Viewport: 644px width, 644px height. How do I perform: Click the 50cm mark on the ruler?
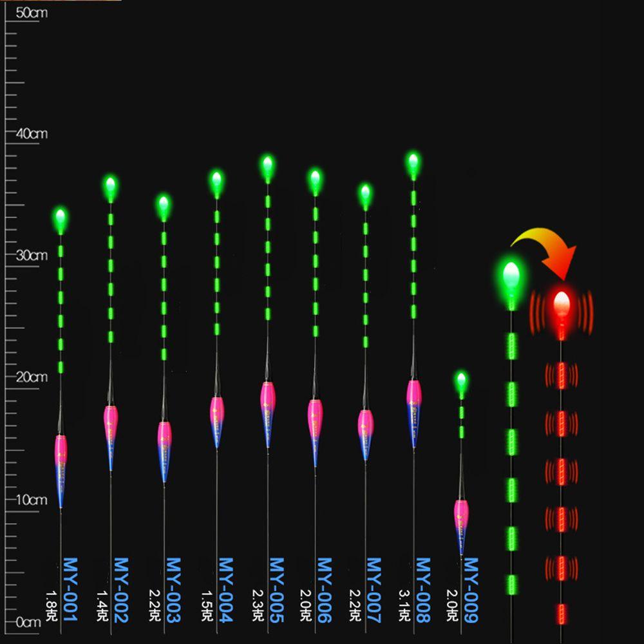(x=31, y=12)
